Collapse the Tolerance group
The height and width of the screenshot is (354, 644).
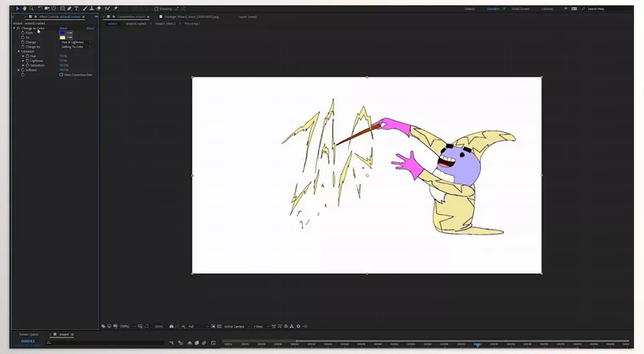pyautogui.click(x=19, y=52)
